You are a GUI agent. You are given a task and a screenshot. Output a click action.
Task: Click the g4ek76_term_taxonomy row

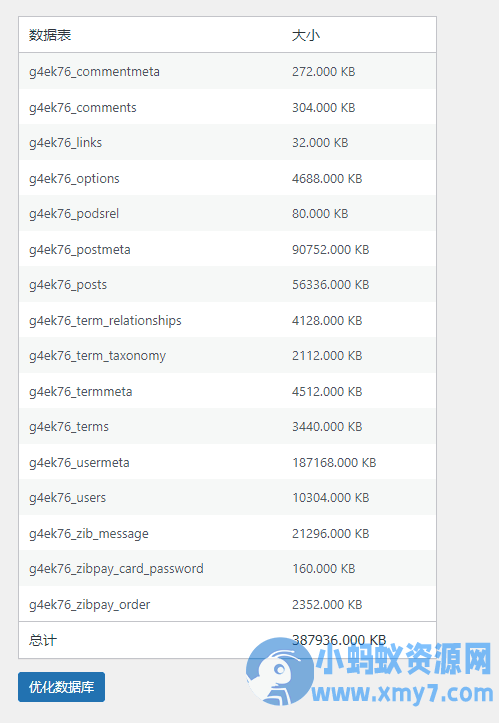227,356
